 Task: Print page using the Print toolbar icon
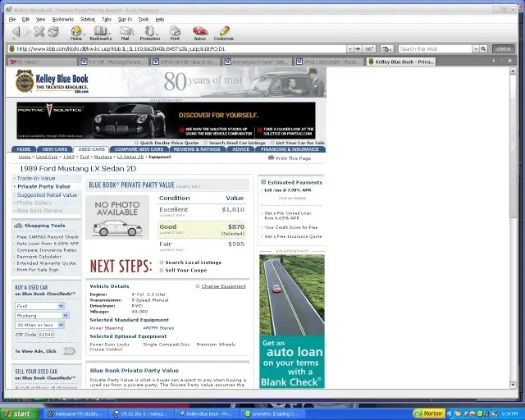coord(175,33)
